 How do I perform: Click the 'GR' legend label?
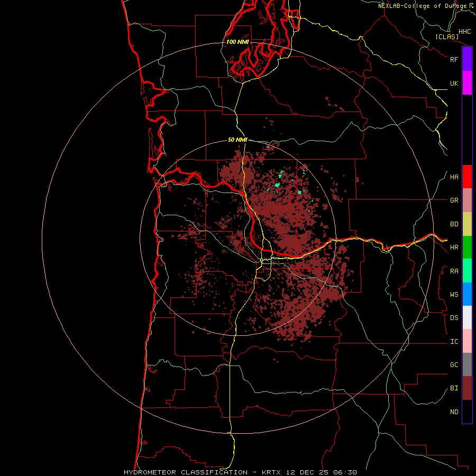[454, 200]
